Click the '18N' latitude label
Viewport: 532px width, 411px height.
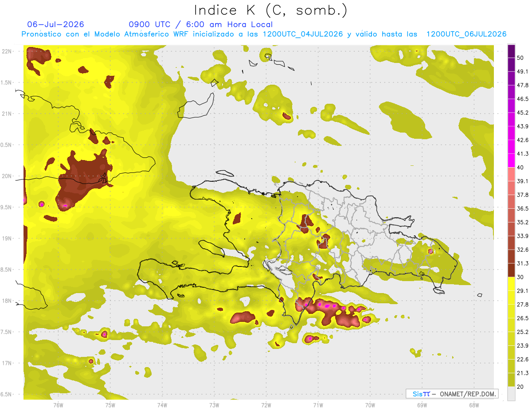pyautogui.click(x=7, y=301)
